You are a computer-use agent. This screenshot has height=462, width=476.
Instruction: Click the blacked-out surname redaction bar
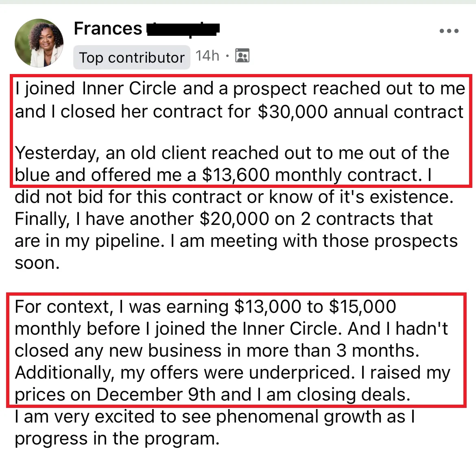click(183, 30)
